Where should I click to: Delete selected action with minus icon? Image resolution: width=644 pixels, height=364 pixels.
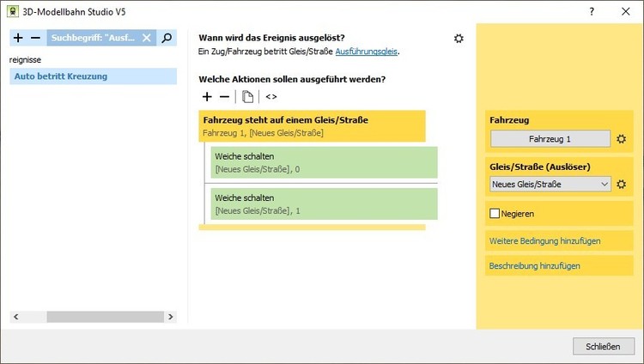224,97
